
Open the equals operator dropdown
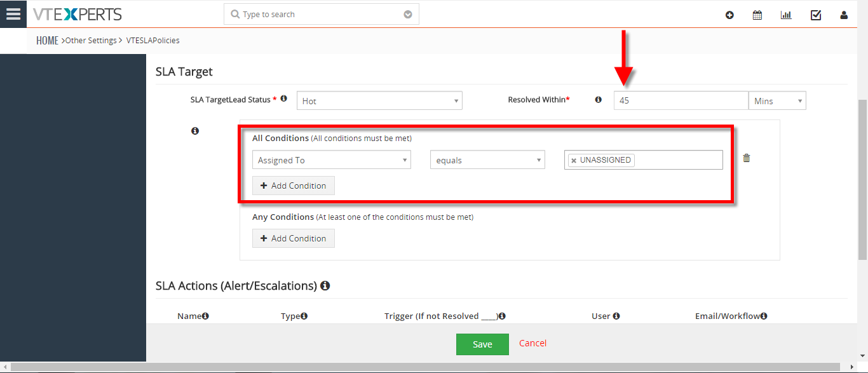(x=487, y=160)
